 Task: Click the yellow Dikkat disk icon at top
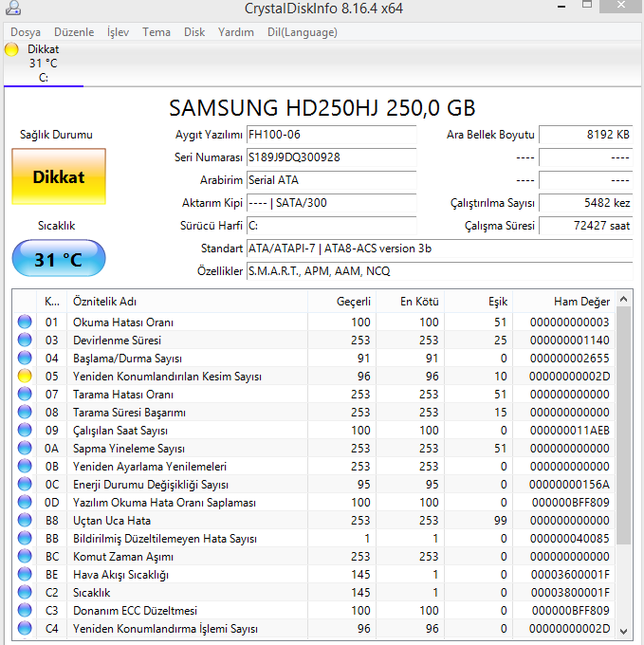[12, 49]
